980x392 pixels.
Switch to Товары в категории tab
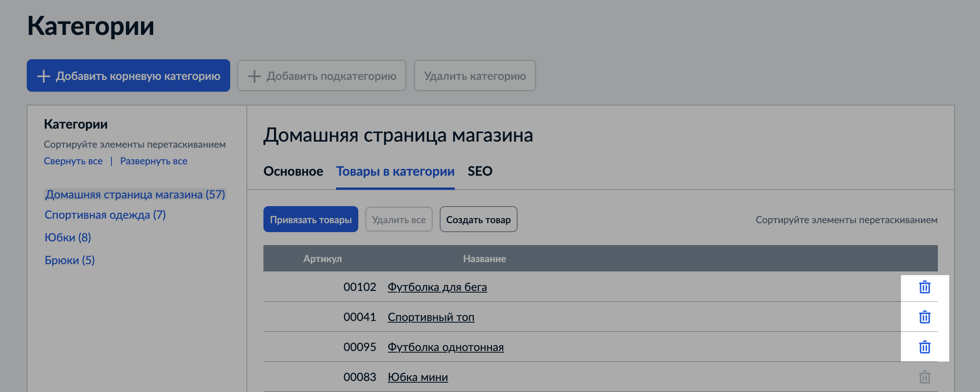[x=395, y=171]
